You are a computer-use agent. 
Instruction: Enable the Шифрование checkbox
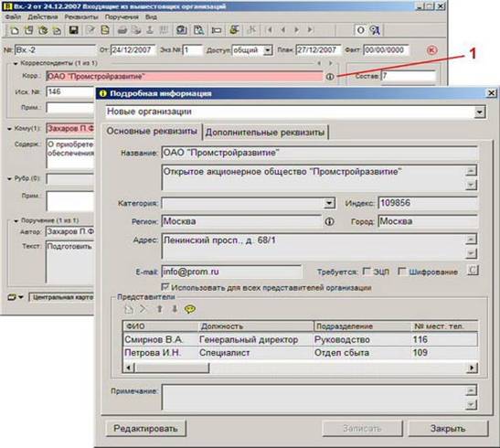click(402, 272)
